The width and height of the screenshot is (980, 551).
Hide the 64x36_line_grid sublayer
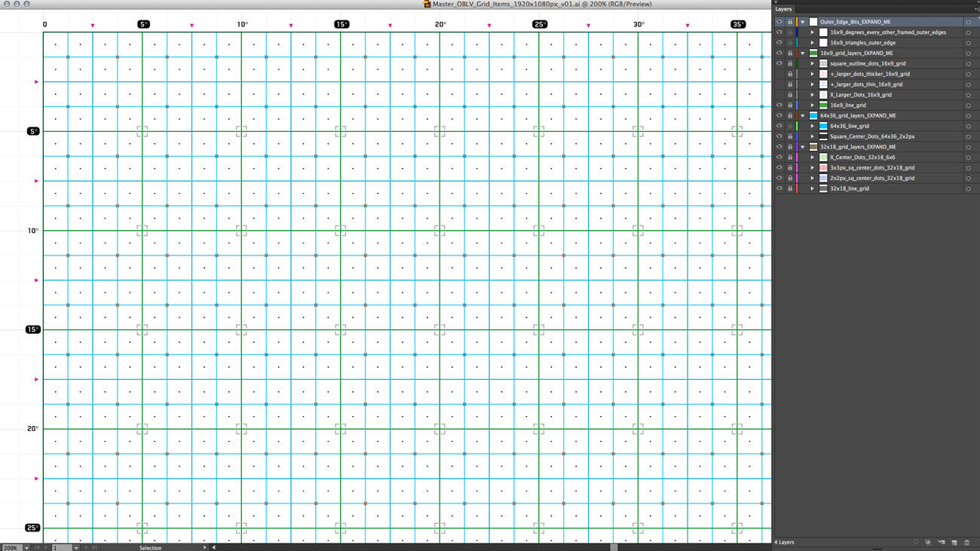pyautogui.click(x=779, y=126)
